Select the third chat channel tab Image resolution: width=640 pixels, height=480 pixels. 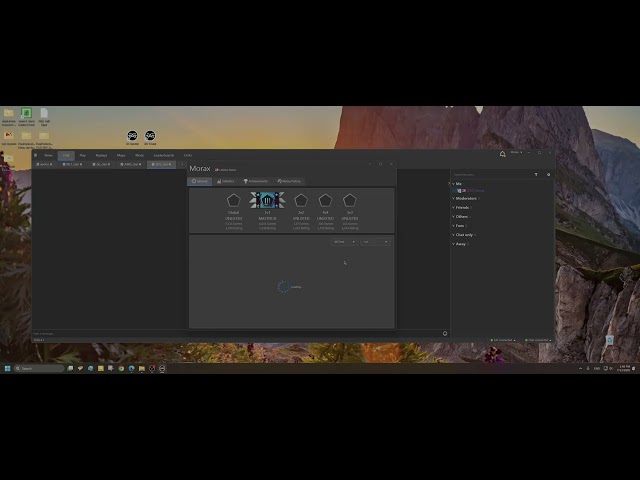click(101, 164)
